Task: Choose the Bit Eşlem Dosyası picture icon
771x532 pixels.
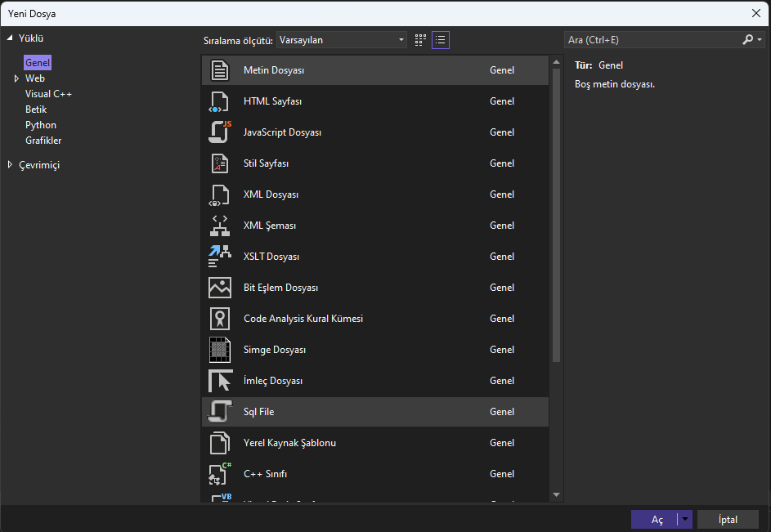Action: 219,288
